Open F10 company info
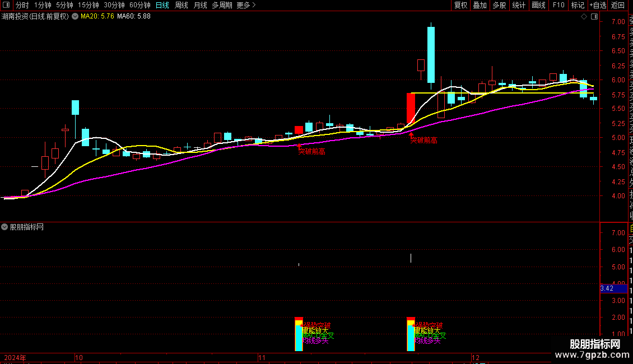 pos(558,5)
